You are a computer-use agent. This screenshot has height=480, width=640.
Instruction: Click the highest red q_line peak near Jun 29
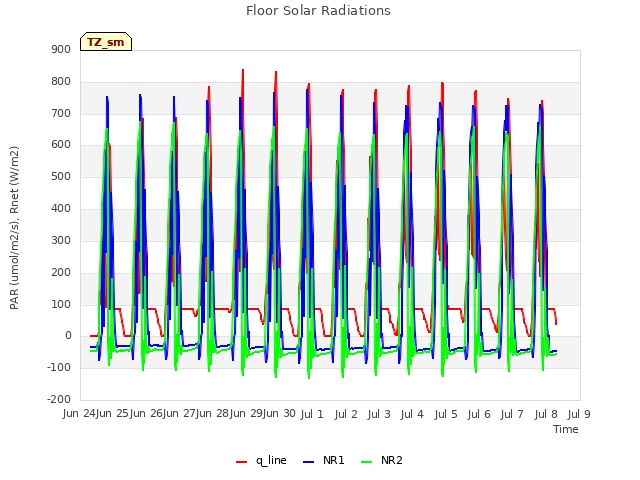pos(243,70)
